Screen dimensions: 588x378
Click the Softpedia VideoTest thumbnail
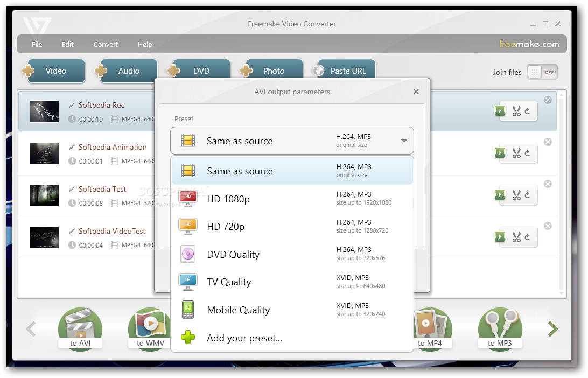pyautogui.click(x=44, y=237)
